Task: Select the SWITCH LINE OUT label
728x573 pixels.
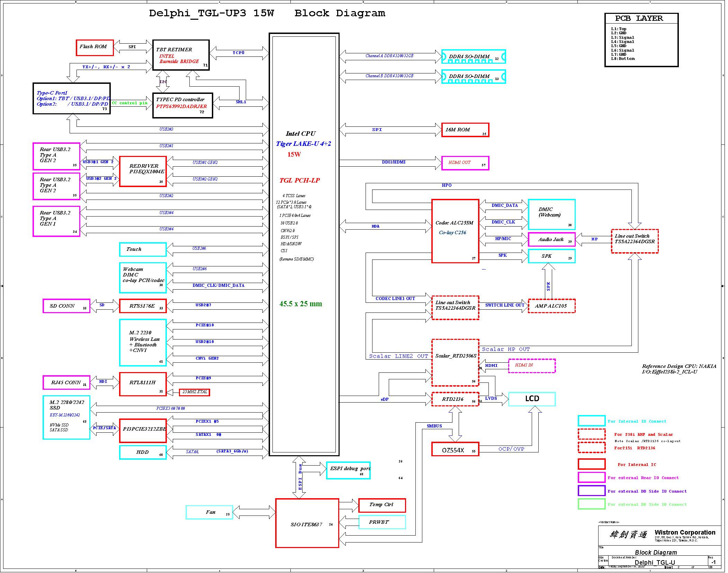Action: (x=505, y=305)
